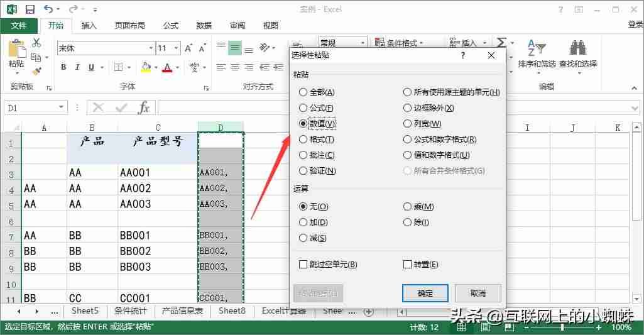Click the center text icon
The width and height of the screenshot is (644, 335).
point(235,67)
